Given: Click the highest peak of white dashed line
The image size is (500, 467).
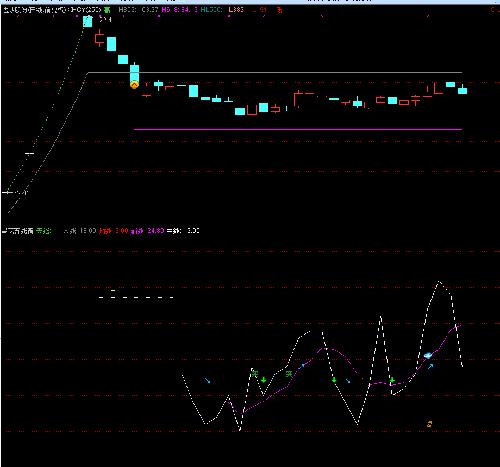Looking at the screenshot, I should tap(439, 282).
